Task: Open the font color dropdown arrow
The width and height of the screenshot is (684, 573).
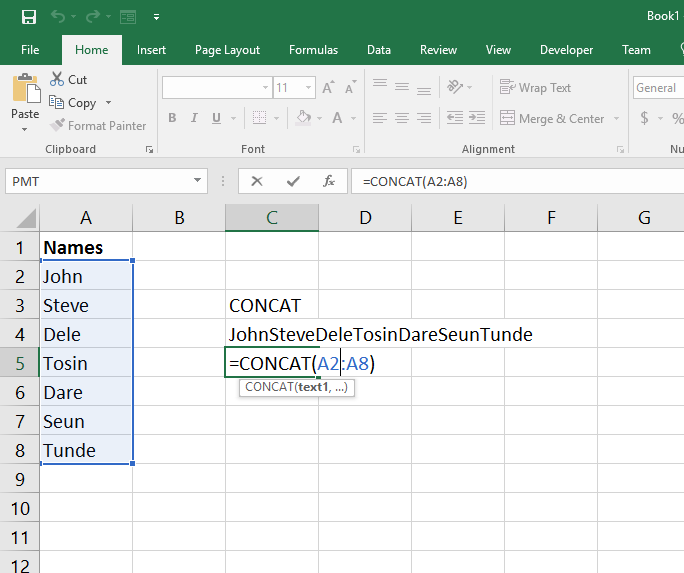Action: click(x=353, y=118)
